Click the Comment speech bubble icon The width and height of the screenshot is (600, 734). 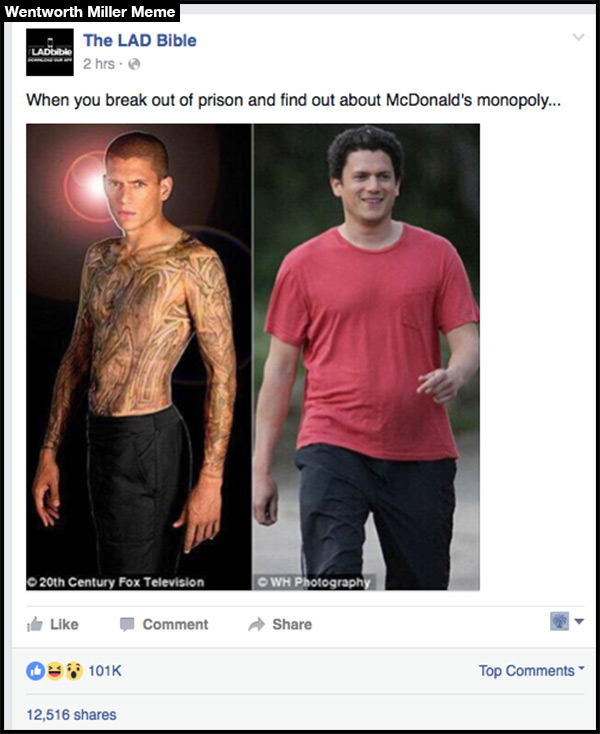[x=127, y=624]
